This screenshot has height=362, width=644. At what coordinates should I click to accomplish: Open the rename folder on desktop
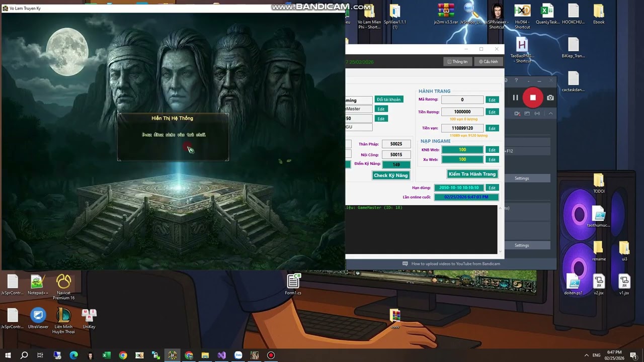599,251
